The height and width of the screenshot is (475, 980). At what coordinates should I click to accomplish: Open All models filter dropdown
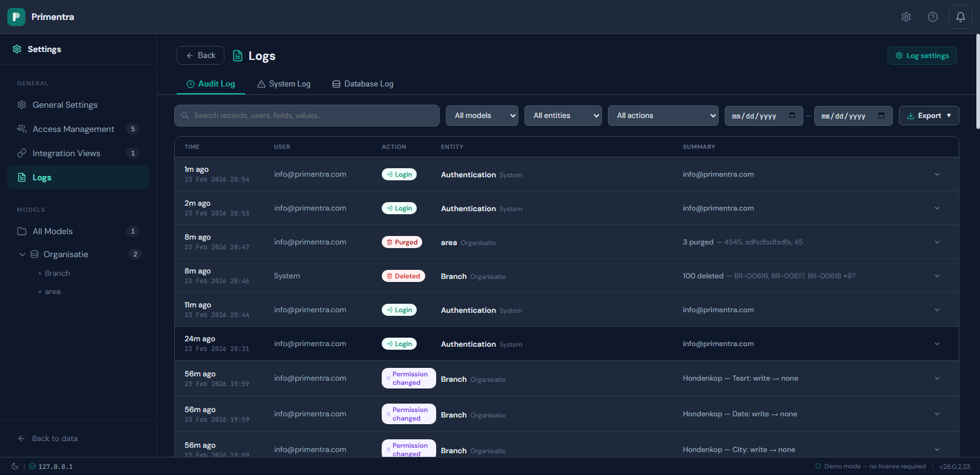coord(482,116)
